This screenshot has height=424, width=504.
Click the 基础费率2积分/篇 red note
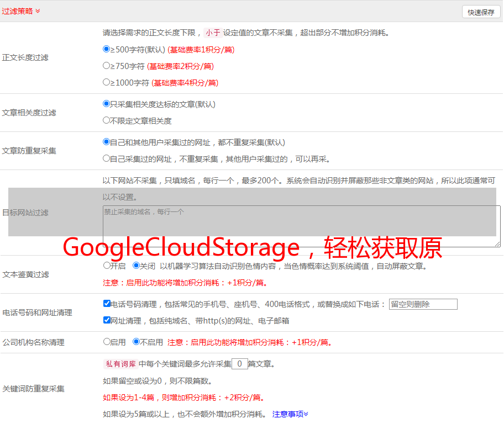(181, 66)
